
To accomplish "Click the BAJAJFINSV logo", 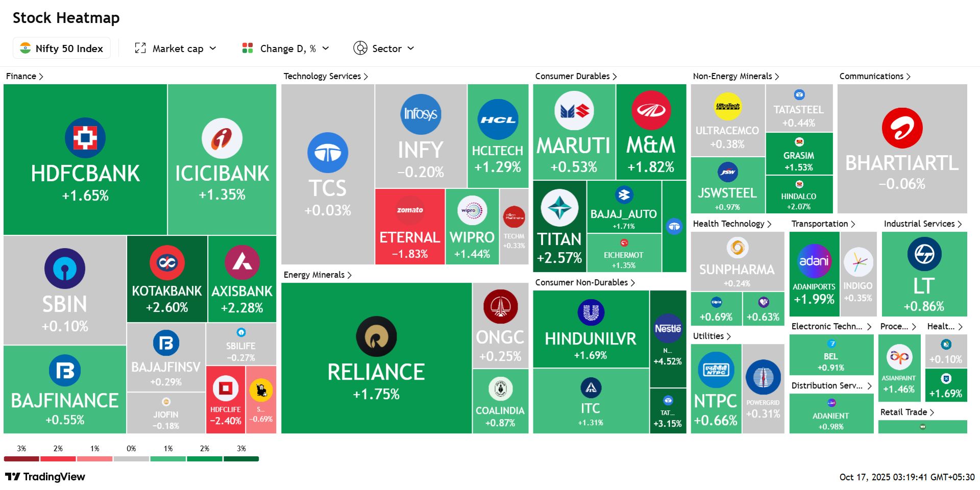I will coord(166,343).
